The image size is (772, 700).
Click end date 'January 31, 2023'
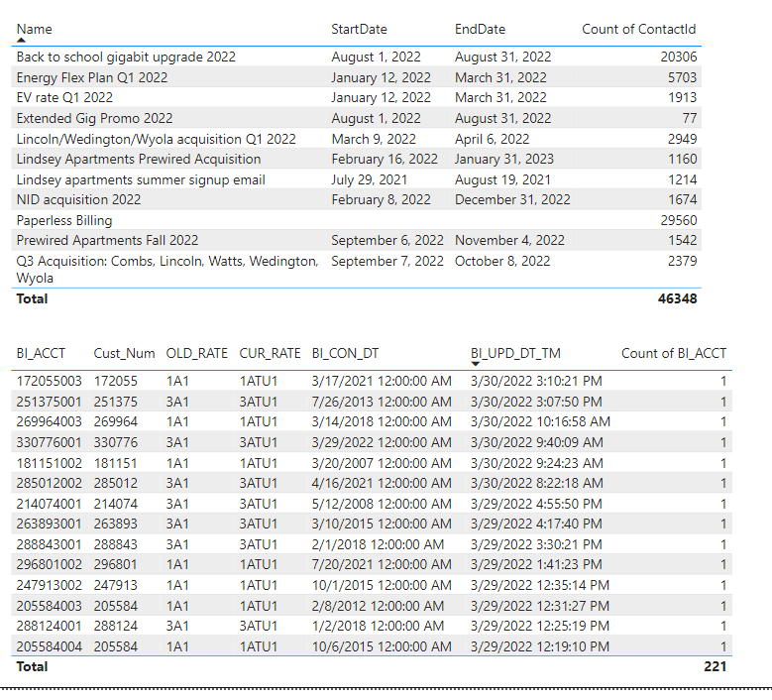pyautogui.click(x=504, y=159)
